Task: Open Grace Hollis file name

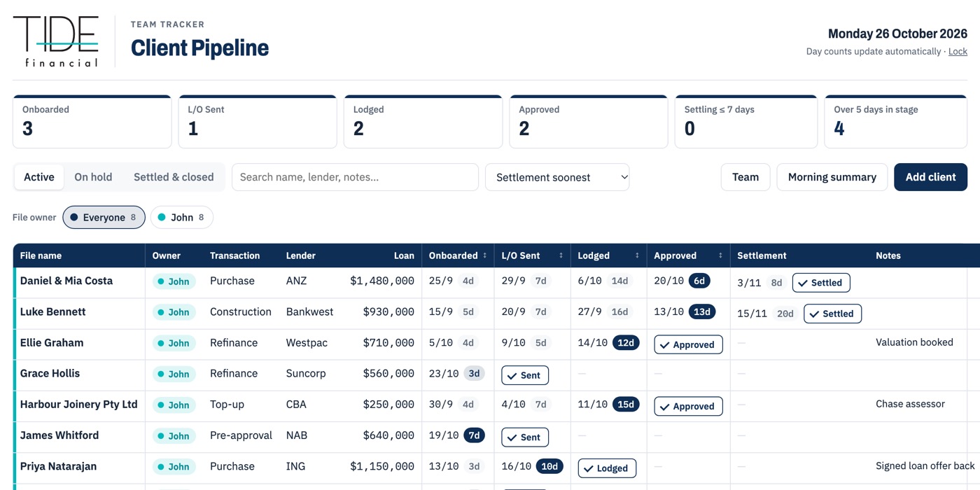Action: [50, 373]
